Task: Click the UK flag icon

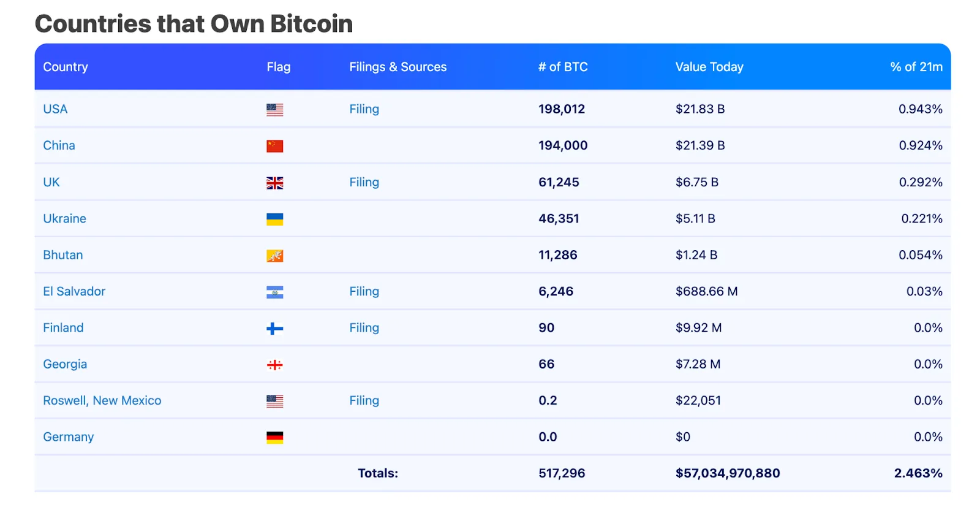Action: pos(275,182)
